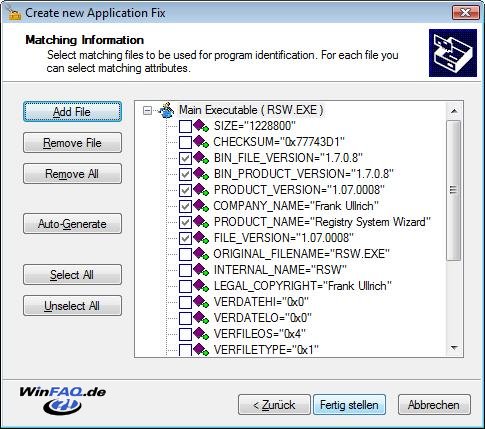Click the attribute icon next to BIN_FILE_VERSION

tap(201, 158)
